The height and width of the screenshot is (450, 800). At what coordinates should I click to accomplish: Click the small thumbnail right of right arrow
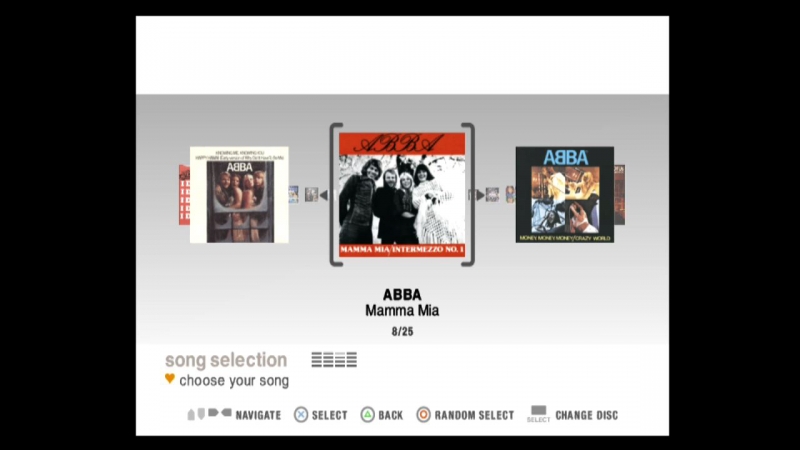tap(492, 194)
